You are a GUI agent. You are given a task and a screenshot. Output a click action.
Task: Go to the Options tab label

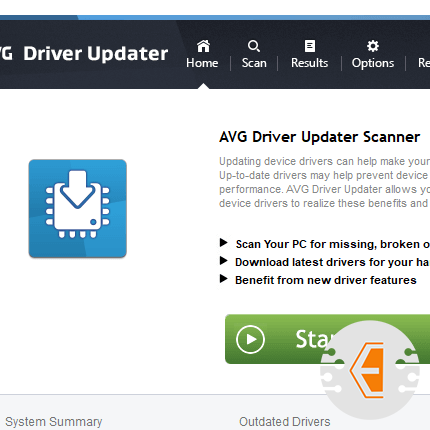(x=373, y=63)
